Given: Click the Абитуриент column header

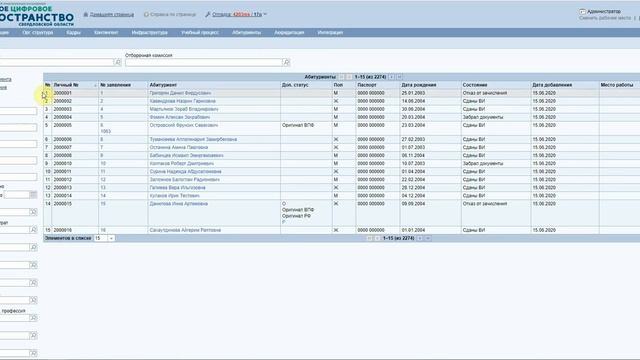Looking at the screenshot, I should (163, 85).
